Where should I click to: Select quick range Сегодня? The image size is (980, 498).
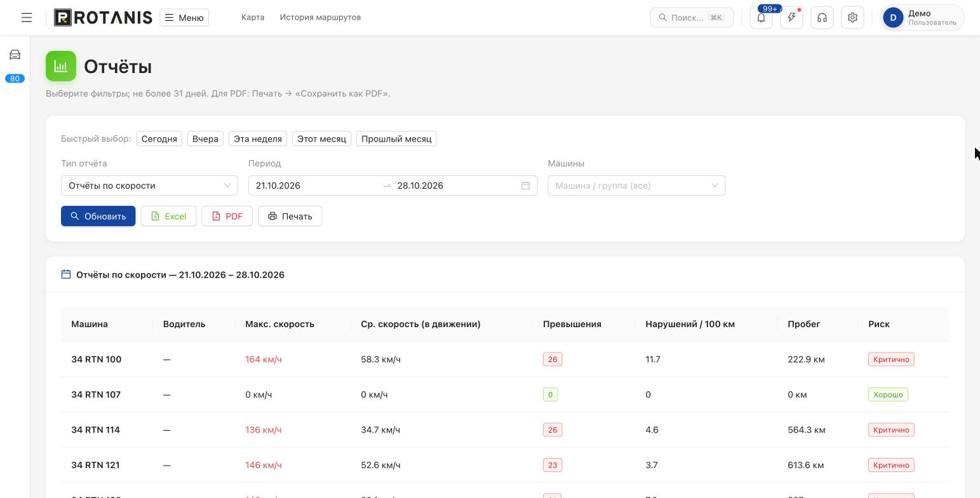click(x=159, y=138)
